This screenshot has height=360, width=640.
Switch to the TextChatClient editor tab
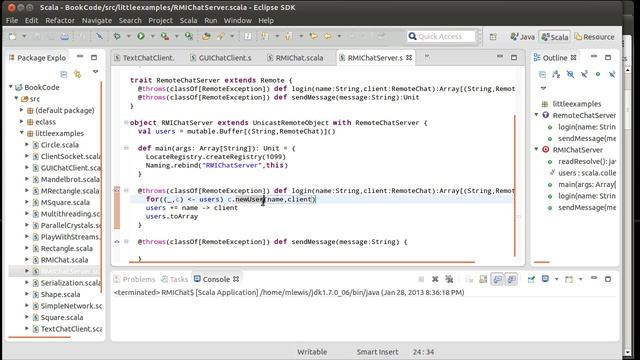point(144,58)
